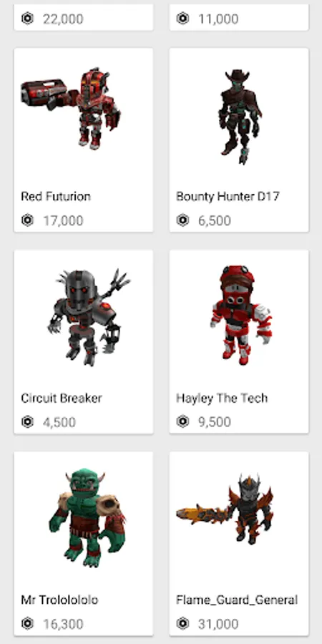Click the Robux icon beside 31,000
Screen dimensions: 322x644
(182, 623)
